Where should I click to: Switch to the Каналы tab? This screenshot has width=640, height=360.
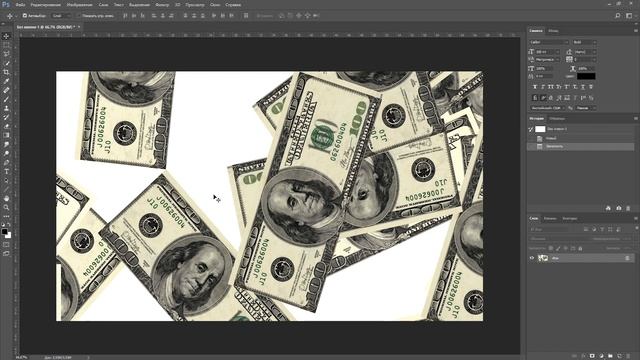click(550, 218)
